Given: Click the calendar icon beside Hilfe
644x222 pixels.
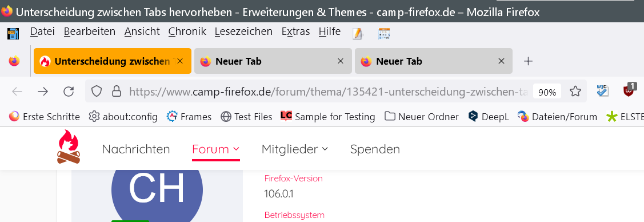Looking at the screenshot, I should click(x=384, y=33).
